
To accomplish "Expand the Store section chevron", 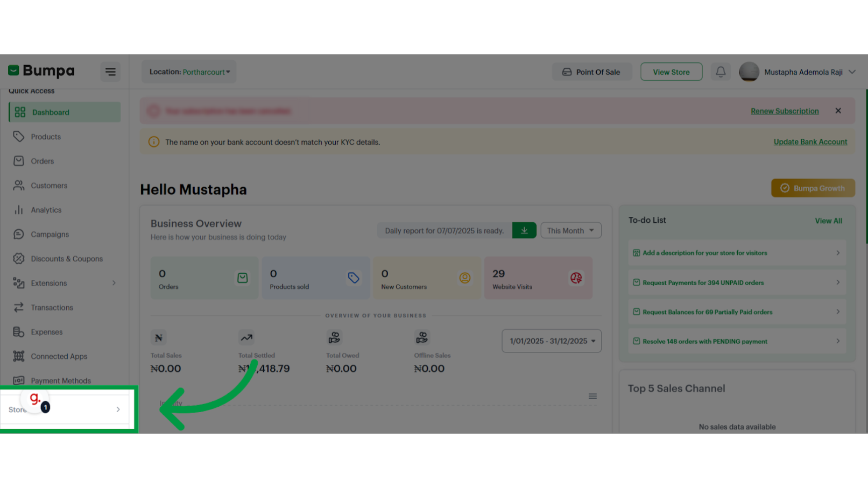I will [x=118, y=409].
